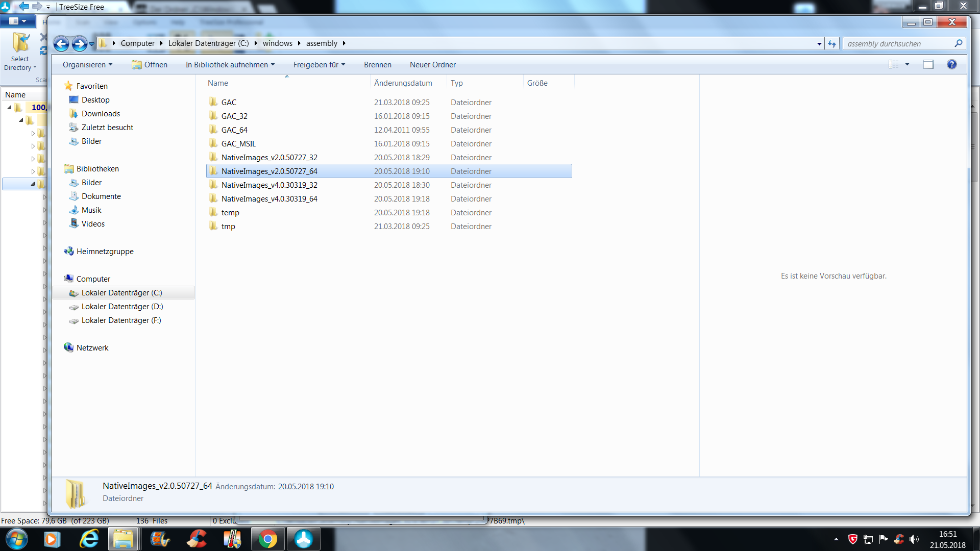Open the help question mark icon

(x=951, y=64)
